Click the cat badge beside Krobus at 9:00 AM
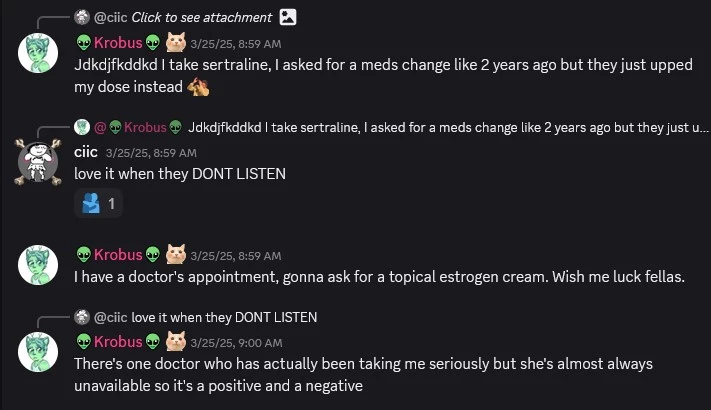 176,341
